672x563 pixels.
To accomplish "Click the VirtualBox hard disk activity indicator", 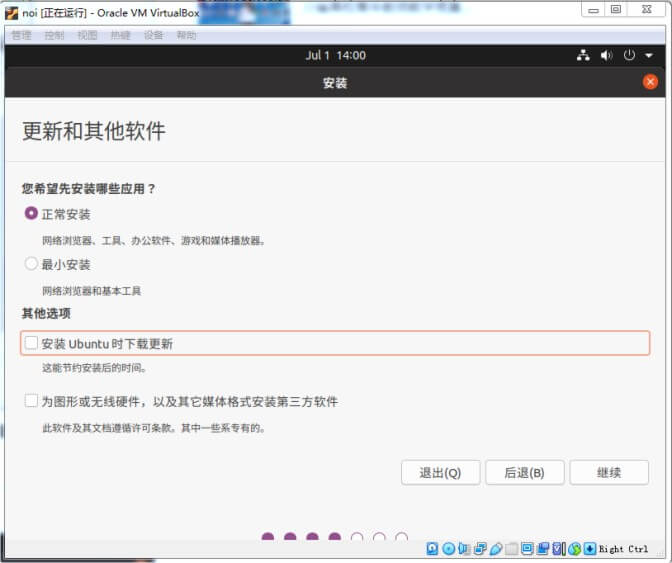I will [432, 548].
